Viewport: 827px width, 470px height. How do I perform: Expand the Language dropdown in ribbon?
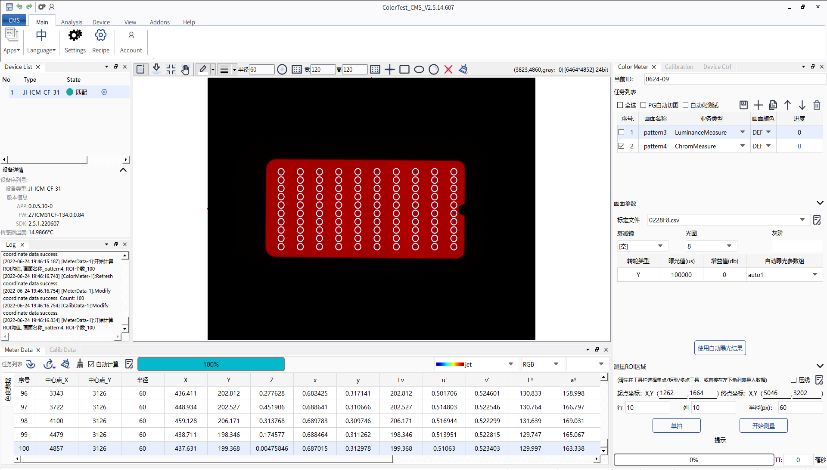(x=43, y=49)
